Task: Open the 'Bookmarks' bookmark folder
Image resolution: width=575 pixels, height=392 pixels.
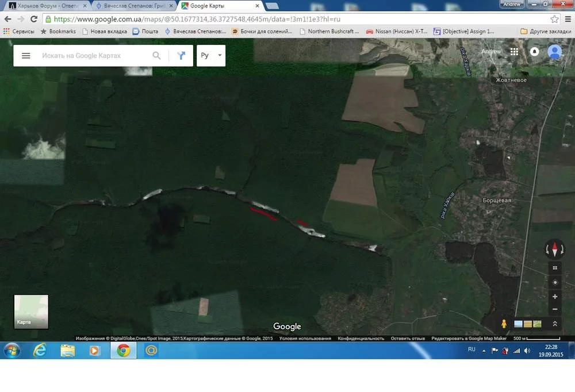Action: coord(58,32)
